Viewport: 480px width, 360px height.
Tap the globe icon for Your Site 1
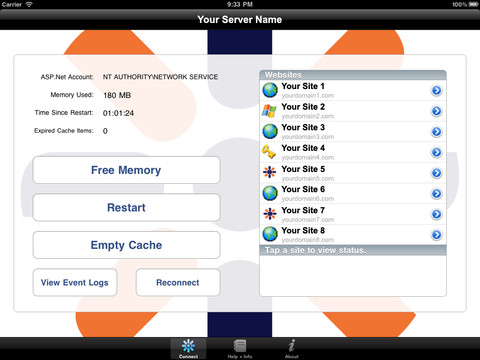click(270, 90)
